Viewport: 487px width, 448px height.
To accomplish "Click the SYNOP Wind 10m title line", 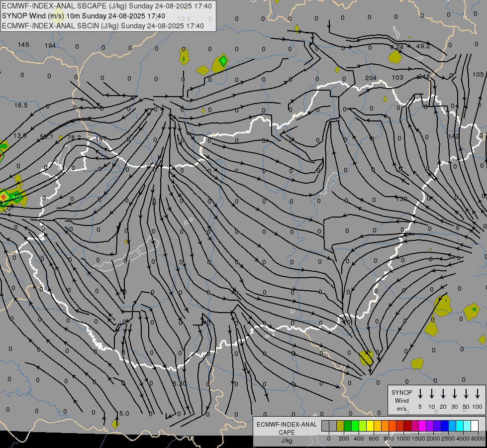I will pos(84,16).
